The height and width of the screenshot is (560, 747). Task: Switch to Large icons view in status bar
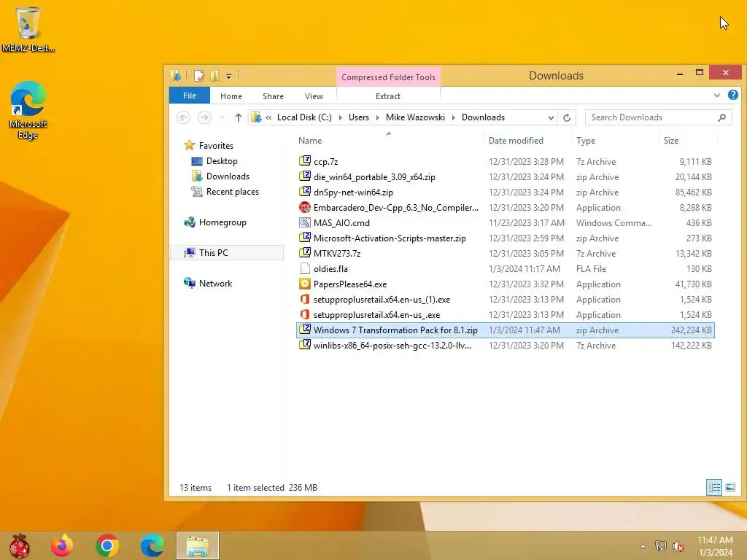click(x=729, y=487)
